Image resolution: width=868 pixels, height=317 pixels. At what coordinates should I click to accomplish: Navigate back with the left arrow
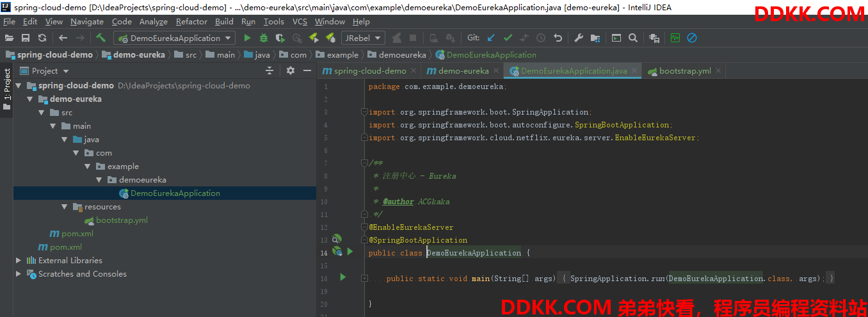click(x=63, y=38)
